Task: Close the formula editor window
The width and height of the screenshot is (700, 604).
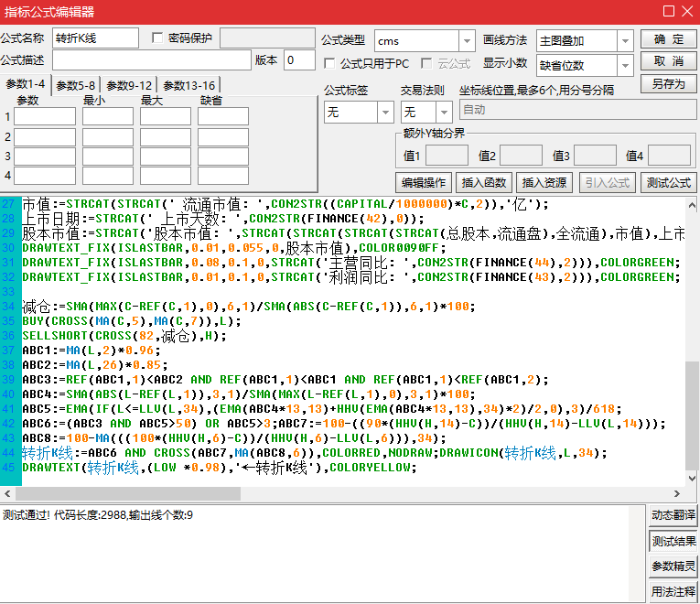Action: (687, 12)
